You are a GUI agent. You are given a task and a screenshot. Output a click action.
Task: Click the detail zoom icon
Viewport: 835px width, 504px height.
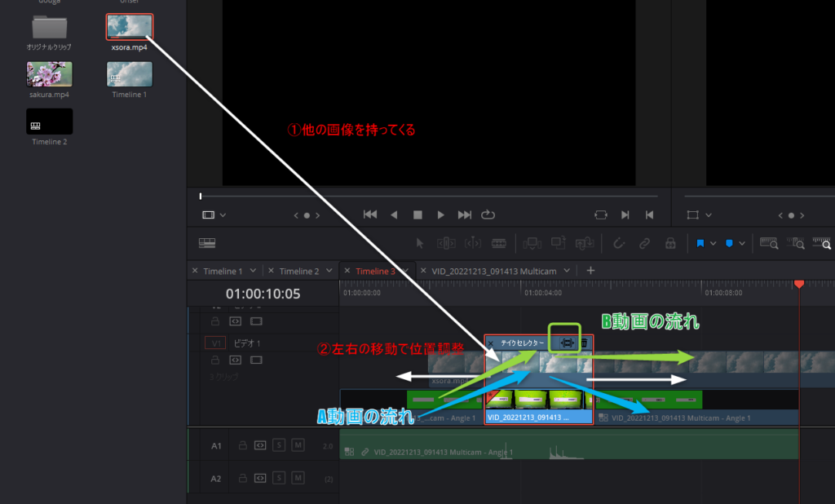795,244
